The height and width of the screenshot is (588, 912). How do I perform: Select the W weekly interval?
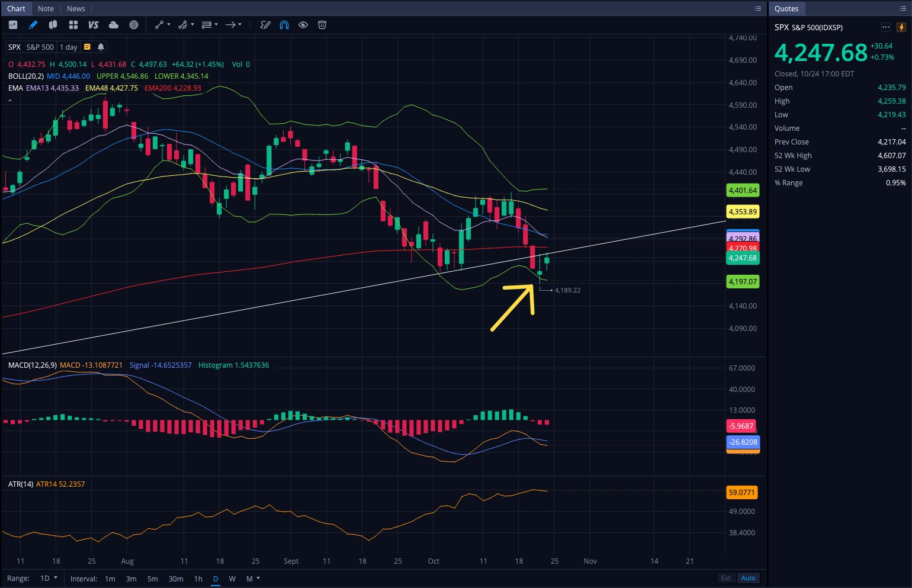pos(232,579)
